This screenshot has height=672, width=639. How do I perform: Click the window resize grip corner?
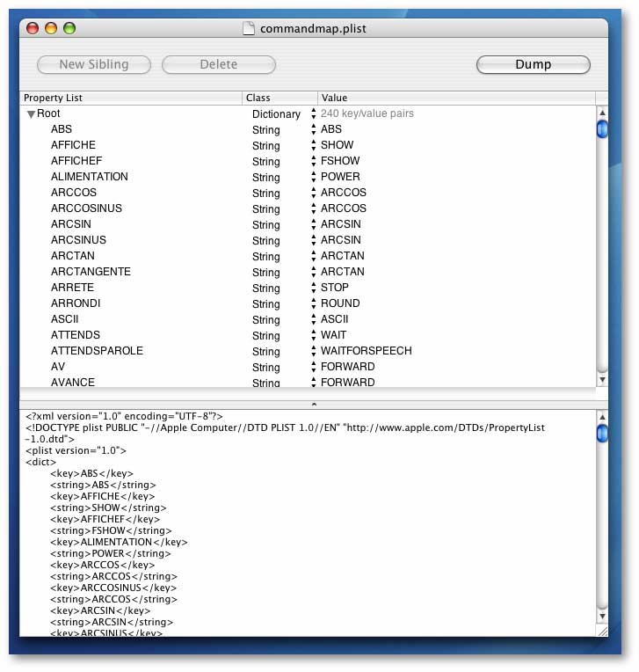pyautogui.click(x=602, y=631)
